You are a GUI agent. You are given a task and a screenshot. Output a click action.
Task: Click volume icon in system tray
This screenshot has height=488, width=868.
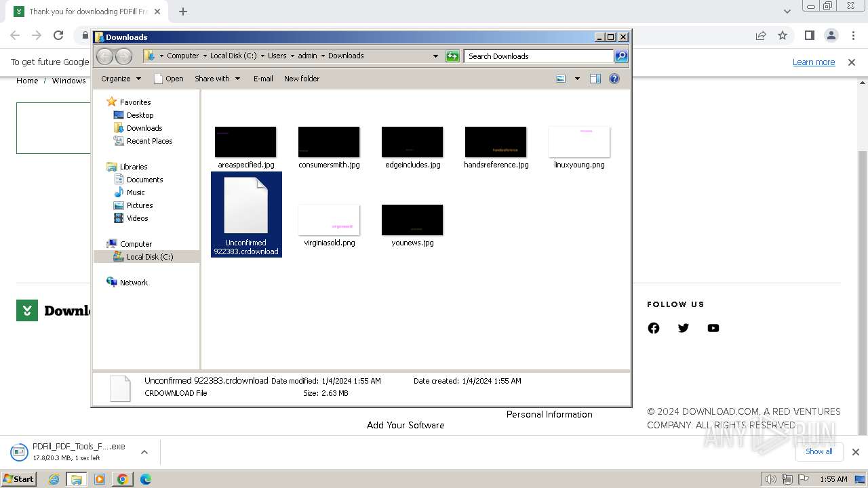click(x=770, y=479)
